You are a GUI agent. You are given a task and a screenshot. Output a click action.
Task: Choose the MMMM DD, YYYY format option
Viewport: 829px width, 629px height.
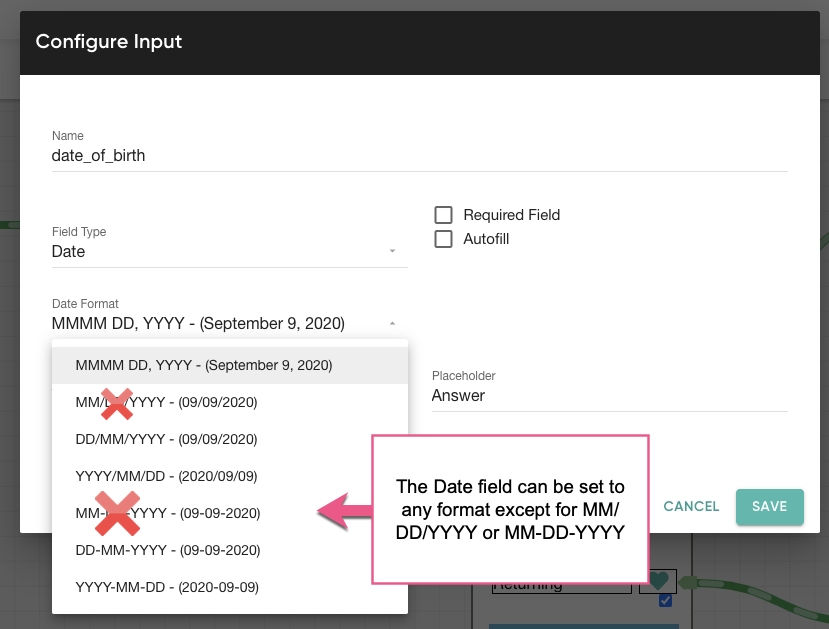204,365
